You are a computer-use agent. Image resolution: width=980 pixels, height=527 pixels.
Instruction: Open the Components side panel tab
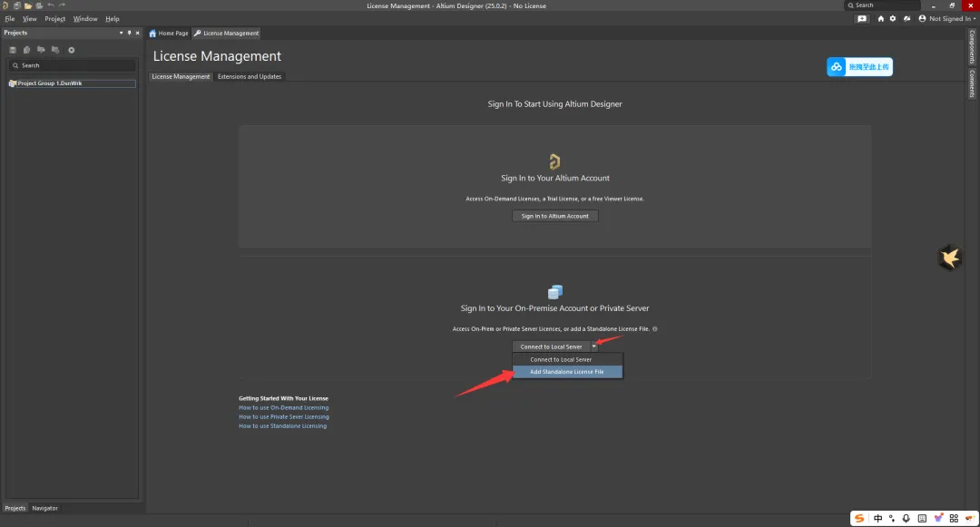point(972,47)
